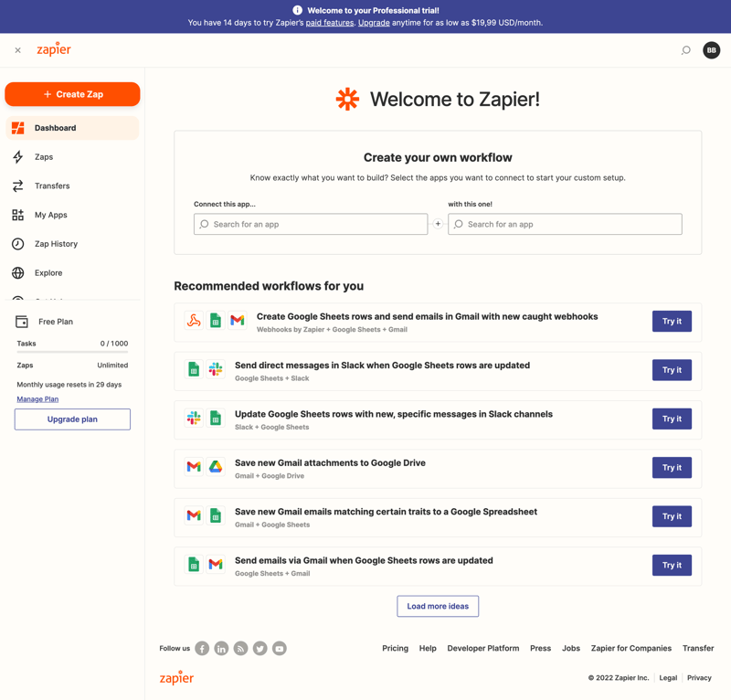Open Zaps via the lightning bolt icon
Screen dimensions: 731x700
tap(18, 156)
